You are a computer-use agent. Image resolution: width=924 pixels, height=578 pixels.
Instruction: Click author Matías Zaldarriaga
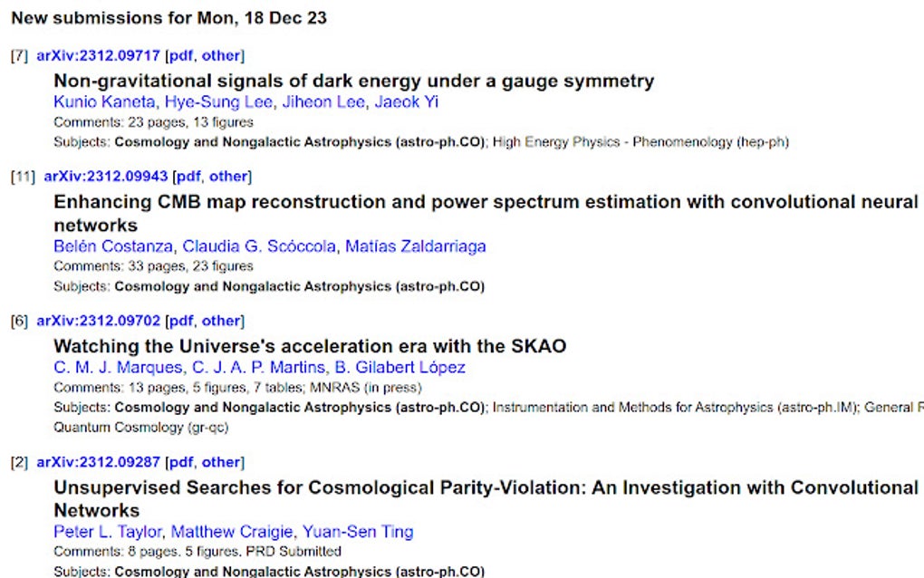pos(415,246)
